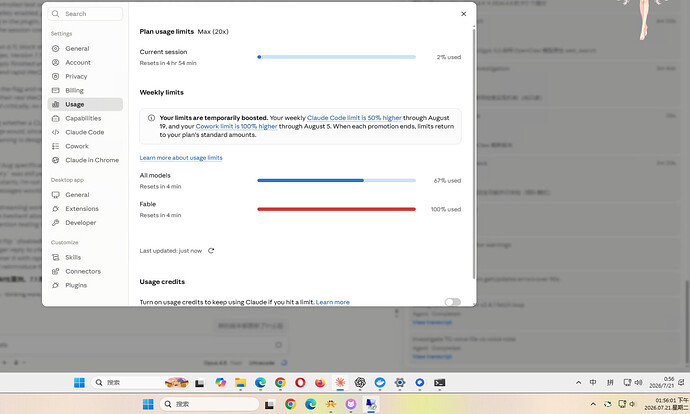Open Cowork settings
Image resolution: width=690 pixels, height=414 pixels.
pos(85,146)
